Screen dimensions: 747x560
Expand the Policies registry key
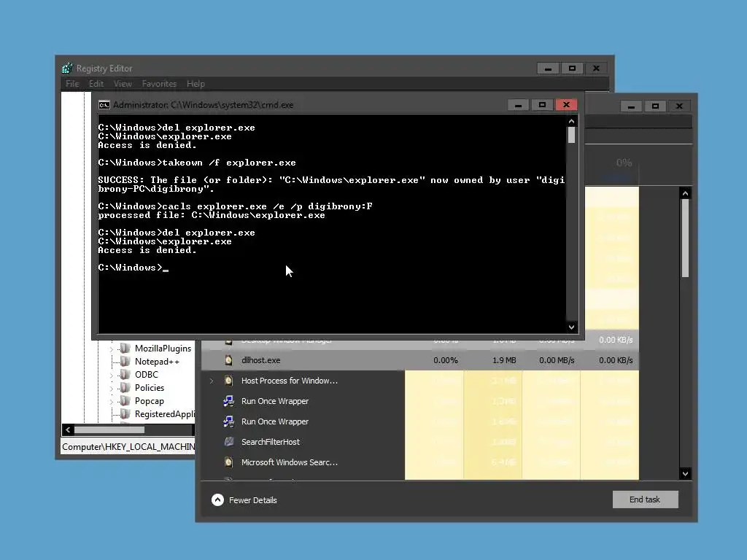coord(112,389)
